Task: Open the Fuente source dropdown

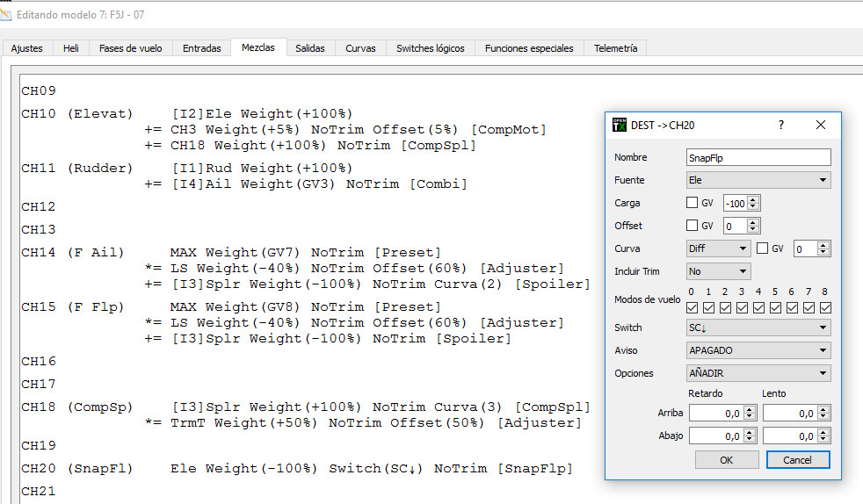Action: (x=758, y=180)
